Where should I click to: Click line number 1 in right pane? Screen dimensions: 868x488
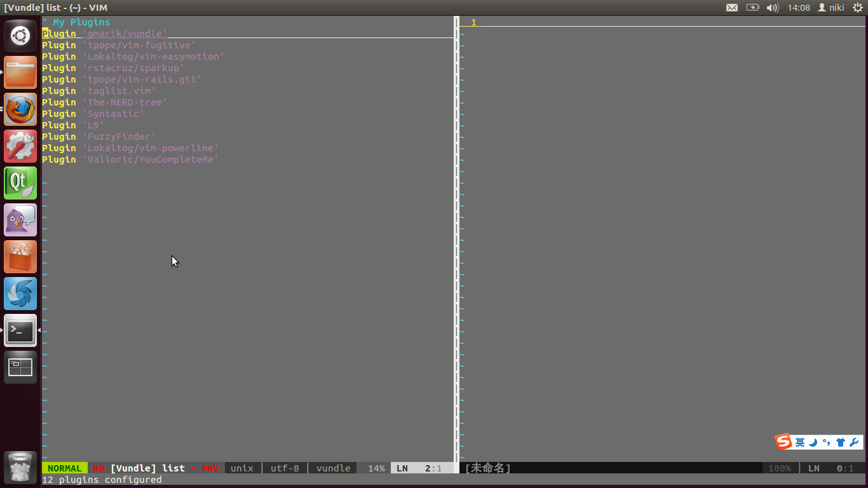pyautogui.click(x=473, y=22)
